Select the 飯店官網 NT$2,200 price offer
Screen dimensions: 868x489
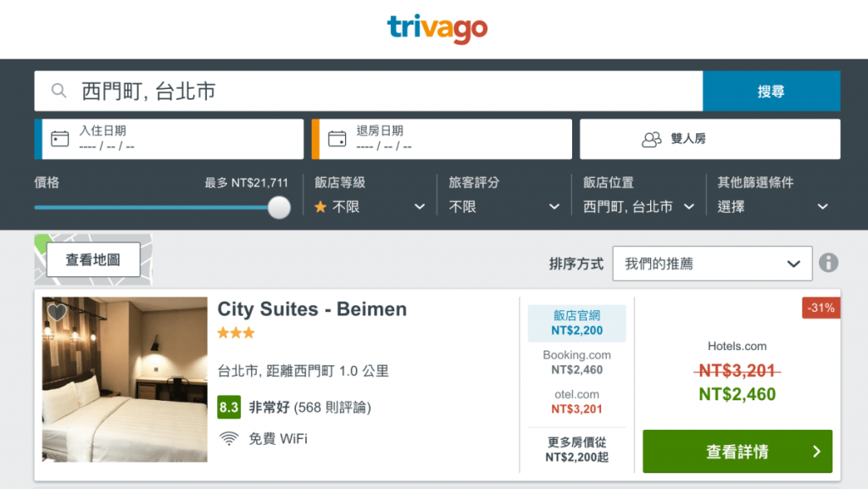coord(576,324)
